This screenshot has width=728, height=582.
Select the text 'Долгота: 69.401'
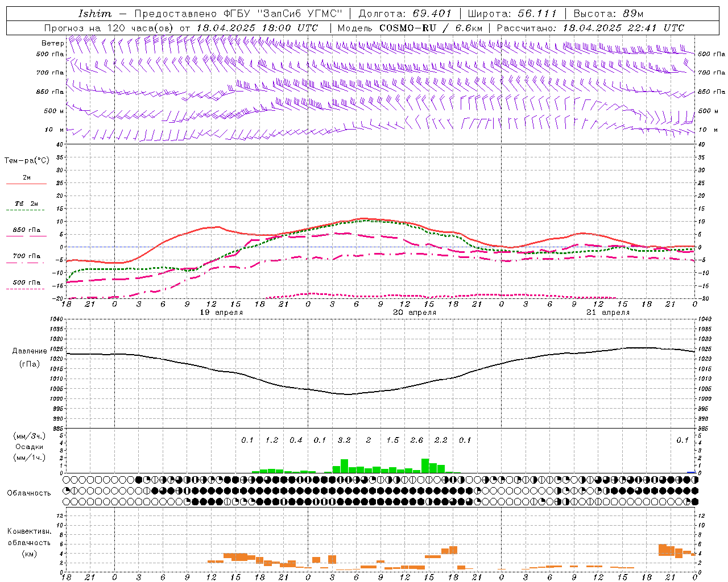[405, 14]
